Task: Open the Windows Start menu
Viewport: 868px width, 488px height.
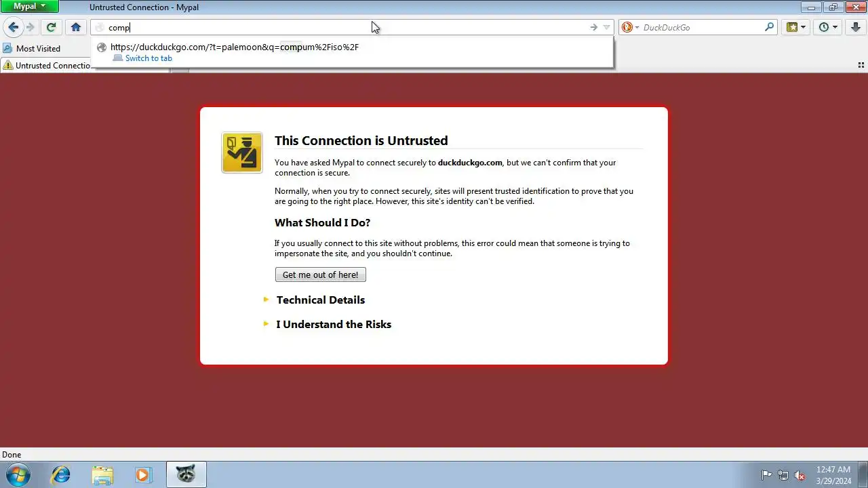Action: [17, 474]
